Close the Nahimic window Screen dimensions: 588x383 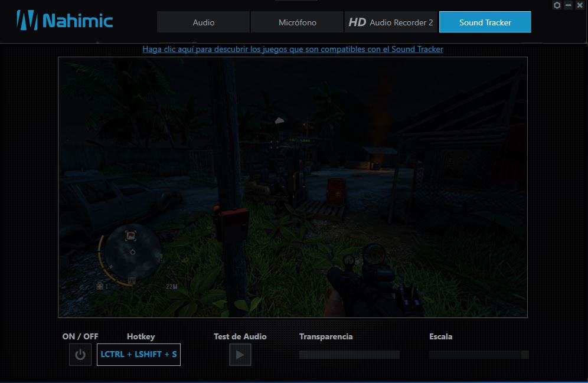(x=580, y=5)
